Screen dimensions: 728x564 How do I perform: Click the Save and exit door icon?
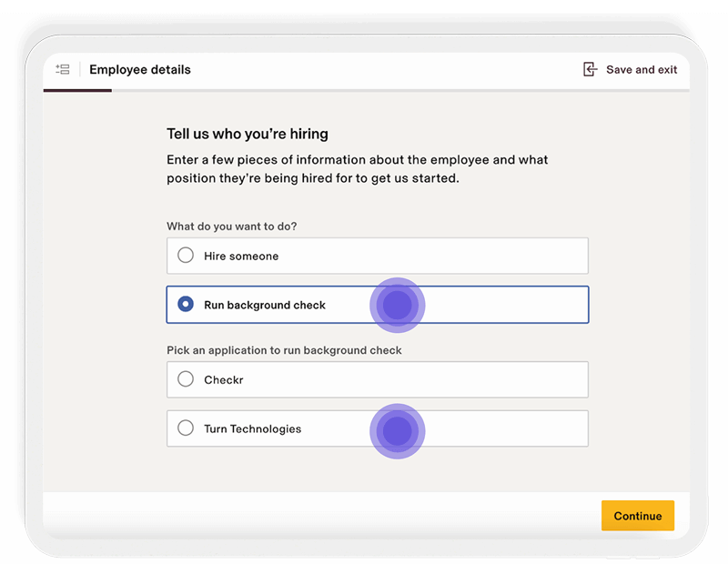(x=591, y=69)
